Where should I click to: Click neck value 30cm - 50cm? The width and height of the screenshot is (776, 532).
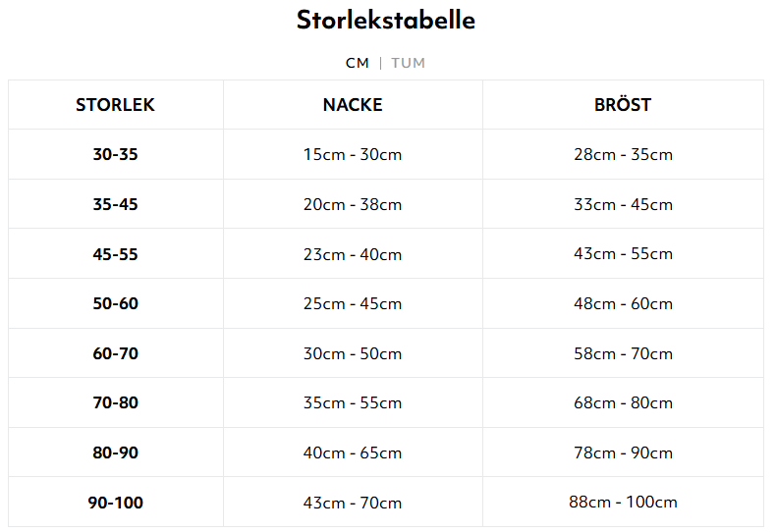click(353, 353)
